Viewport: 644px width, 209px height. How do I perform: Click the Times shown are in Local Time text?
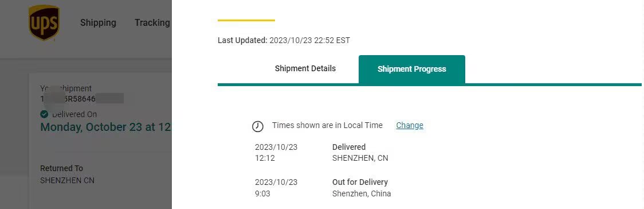pyautogui.click(x=327, y=125)
